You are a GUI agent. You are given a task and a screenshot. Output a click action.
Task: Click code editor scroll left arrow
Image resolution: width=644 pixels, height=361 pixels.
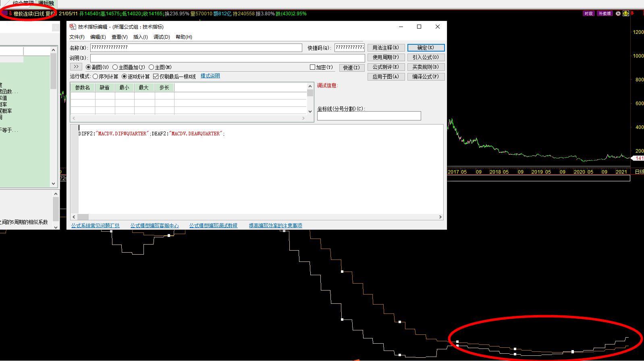click(74, 217)
